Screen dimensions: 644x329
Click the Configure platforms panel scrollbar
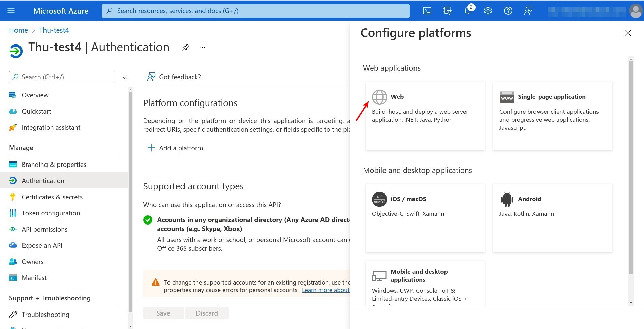pos(631,168)
